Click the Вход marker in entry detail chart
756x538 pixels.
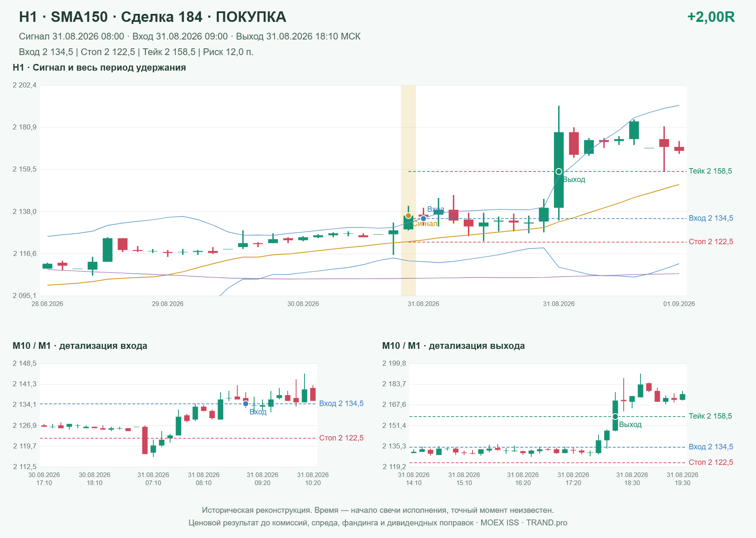click(246, 403)
